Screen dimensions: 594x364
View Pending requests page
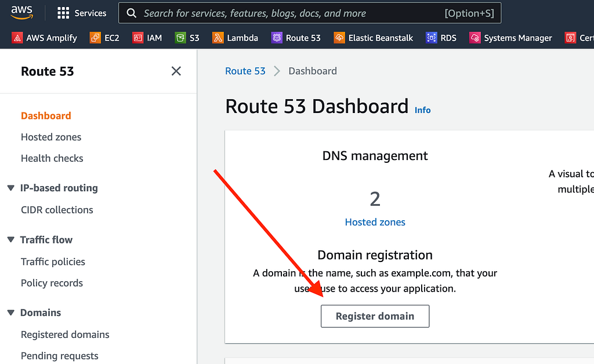tap(60, 356)
